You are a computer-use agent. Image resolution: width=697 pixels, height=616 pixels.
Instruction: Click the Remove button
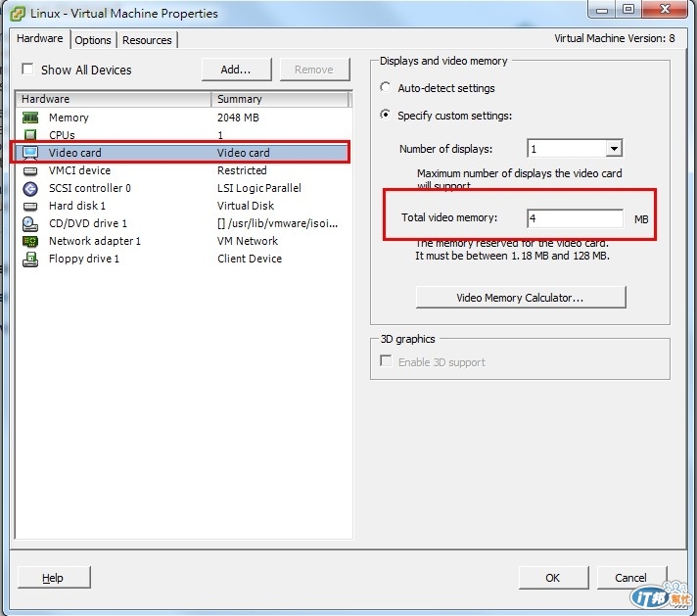[314, 70]
